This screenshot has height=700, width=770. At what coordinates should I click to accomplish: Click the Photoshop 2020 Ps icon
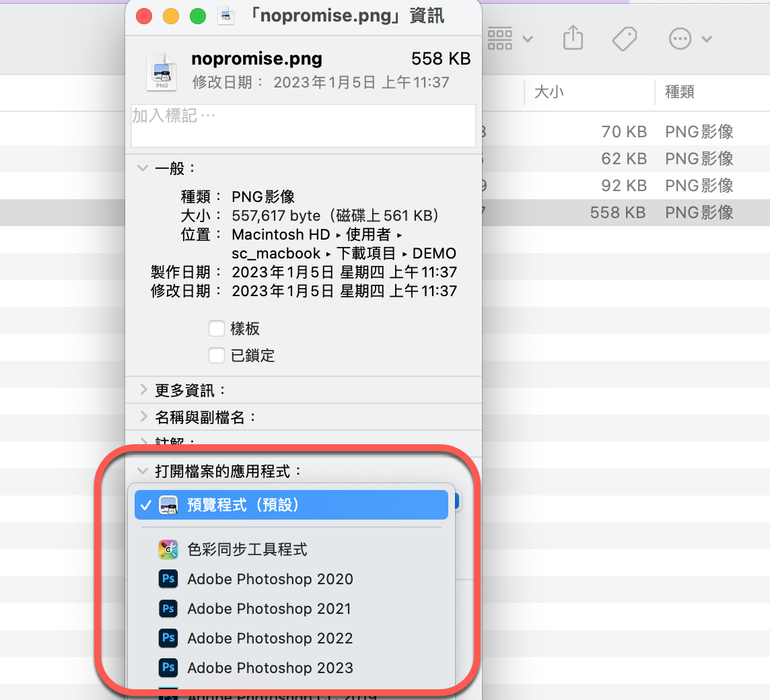coord(168,579)
